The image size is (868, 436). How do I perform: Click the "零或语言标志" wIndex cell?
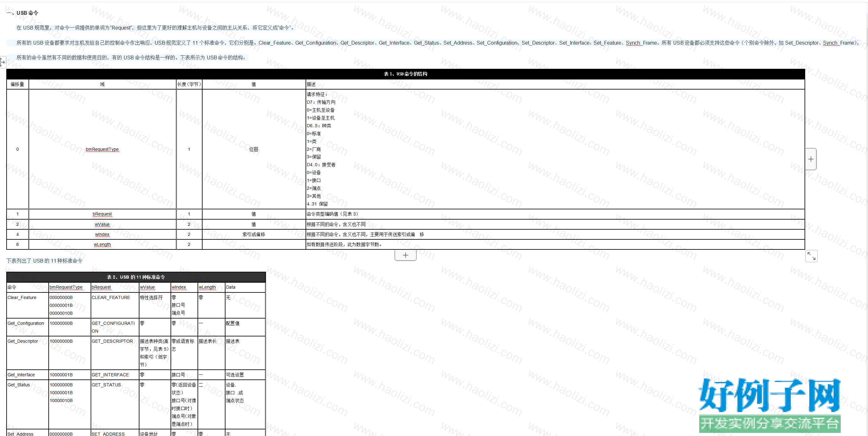[184, 353]
